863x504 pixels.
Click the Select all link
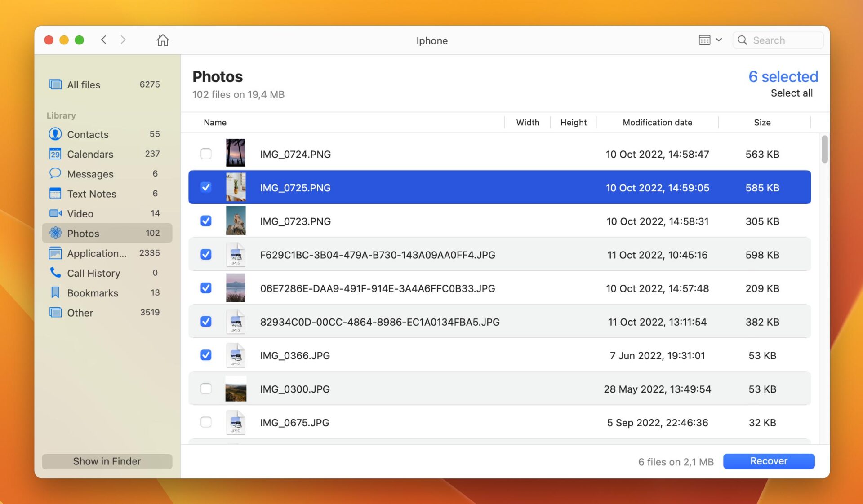coord(792,93)
